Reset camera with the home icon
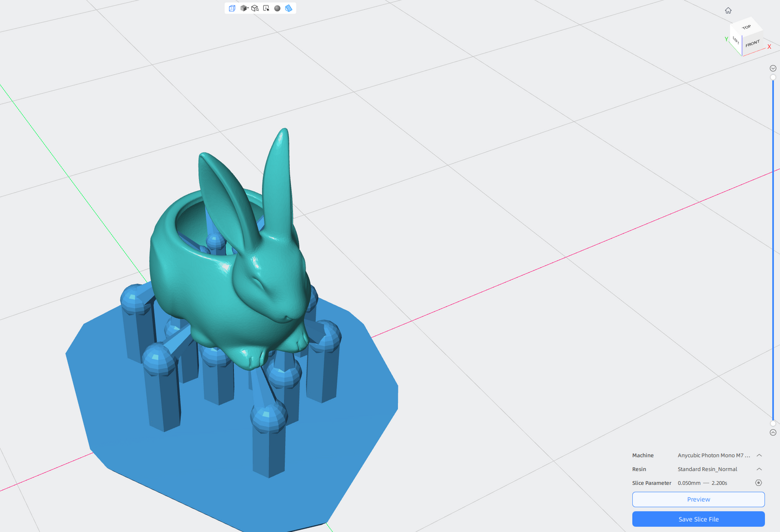780x532 pixels. 728,11
